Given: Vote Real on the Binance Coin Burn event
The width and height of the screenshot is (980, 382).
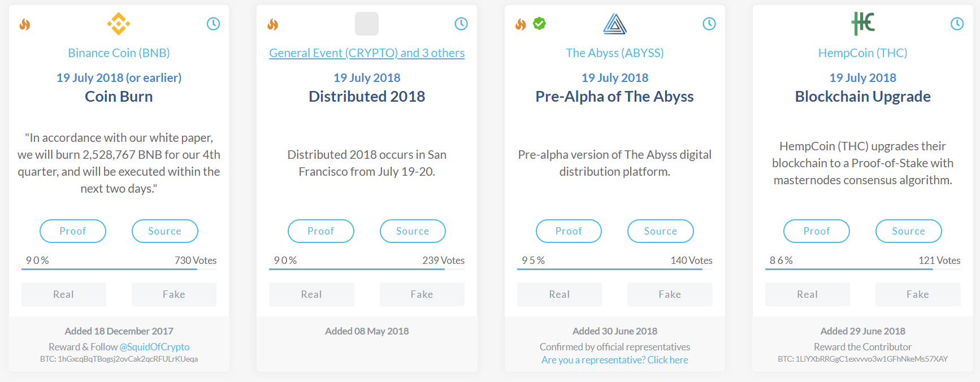Looking at the screenshot, I should pos(64,294).
